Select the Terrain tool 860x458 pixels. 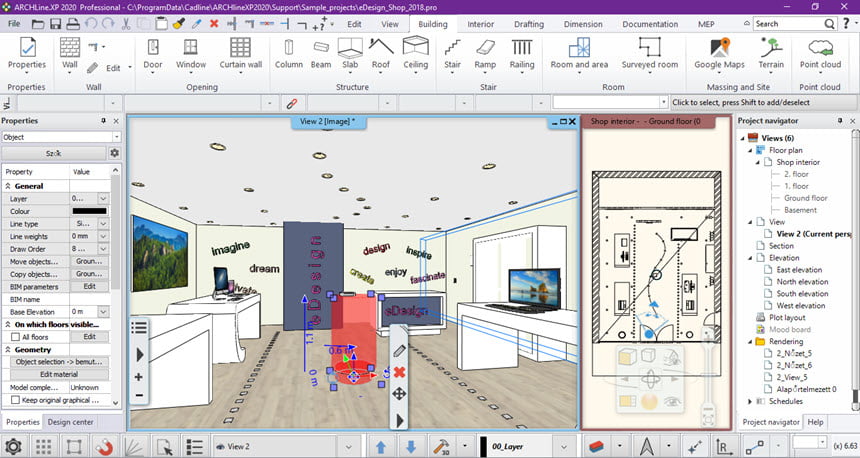pos(771,54)
